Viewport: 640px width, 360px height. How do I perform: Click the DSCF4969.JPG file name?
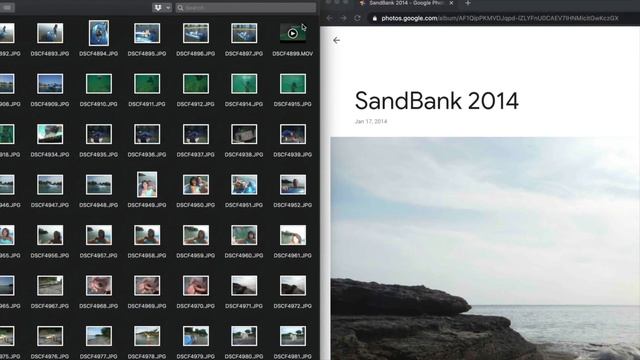coord(147,306)
